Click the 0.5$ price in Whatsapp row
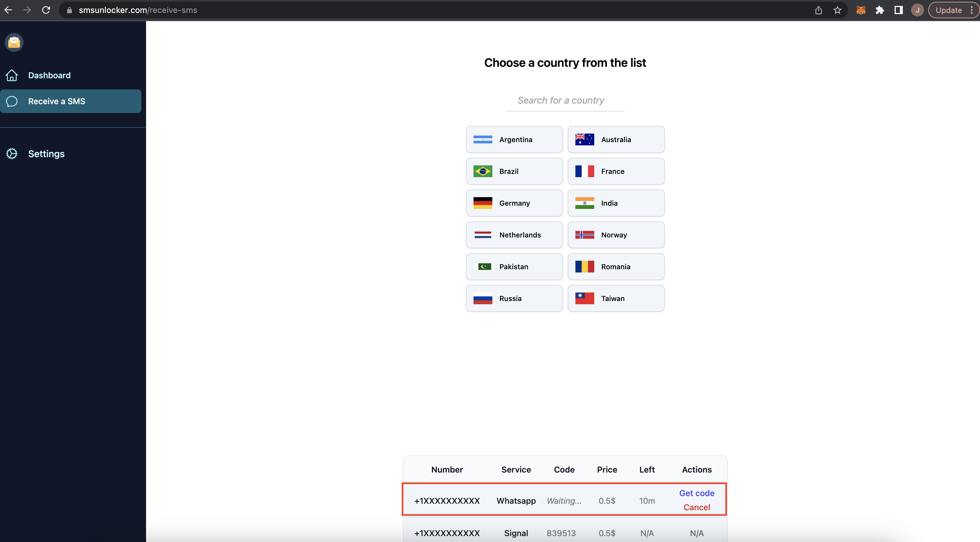 click(607, 501)
